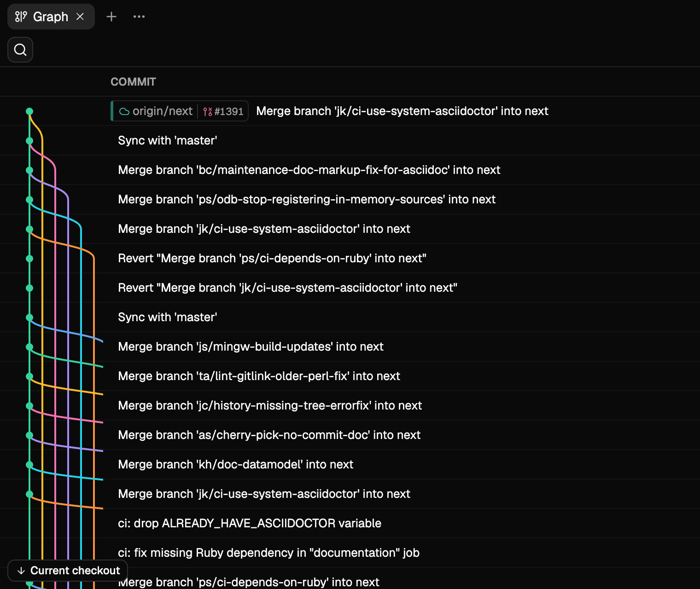
Task: Click the COMMIT column header
Action: (133, 82)
